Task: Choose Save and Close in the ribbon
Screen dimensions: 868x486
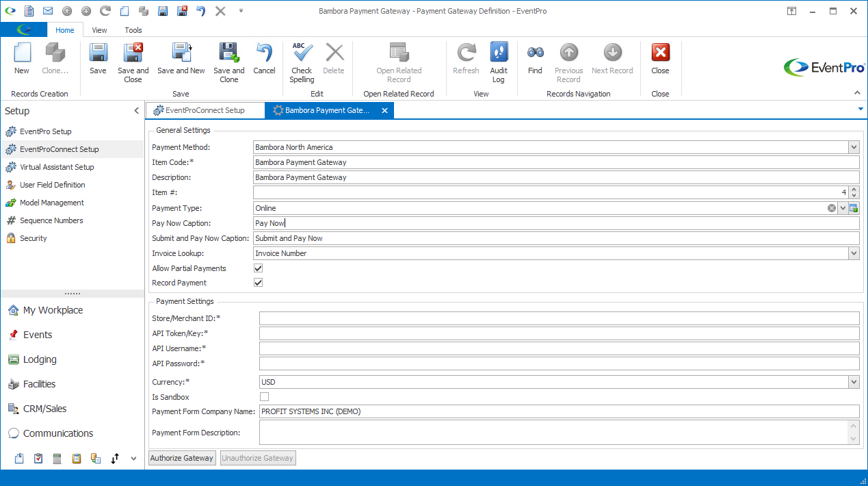Action: click(x=133, y=62)
